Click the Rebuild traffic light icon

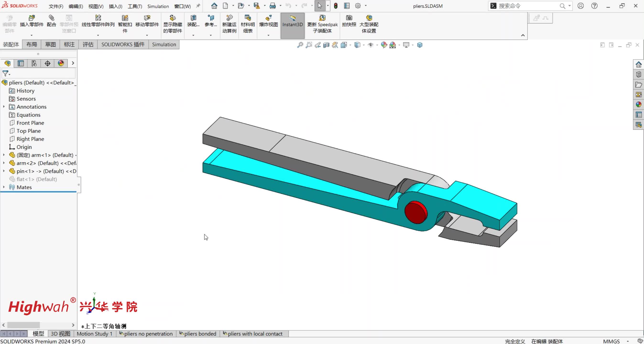coord(335,6)
